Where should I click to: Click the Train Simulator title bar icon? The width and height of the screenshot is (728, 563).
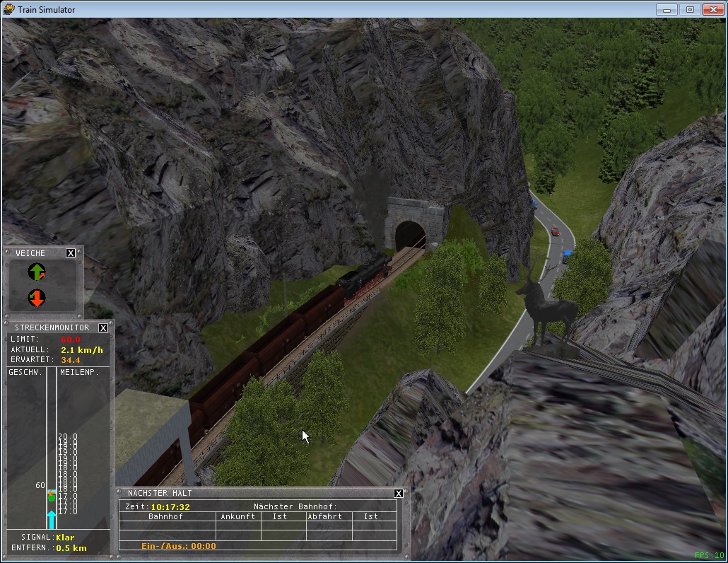pyautogui.click(x=8, y=9)
